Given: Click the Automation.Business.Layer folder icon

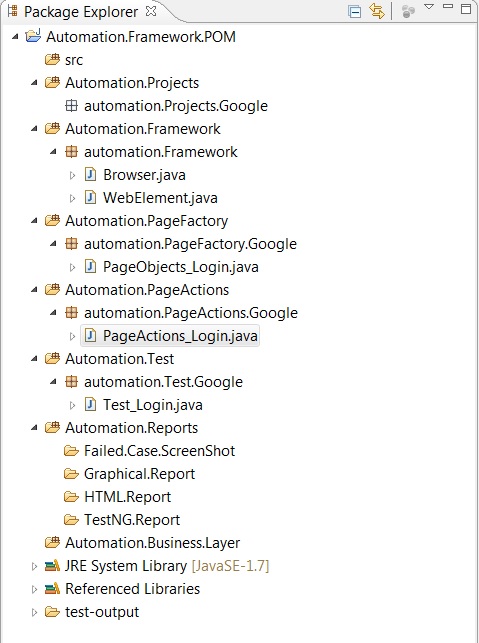Looking at the screenshot, I should pyautogui.click(x=52, y=542).
